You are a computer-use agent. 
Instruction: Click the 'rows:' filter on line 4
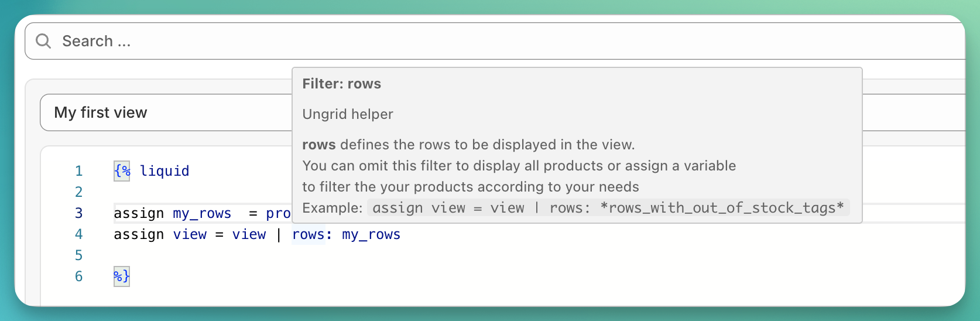(x=312, y=234)
